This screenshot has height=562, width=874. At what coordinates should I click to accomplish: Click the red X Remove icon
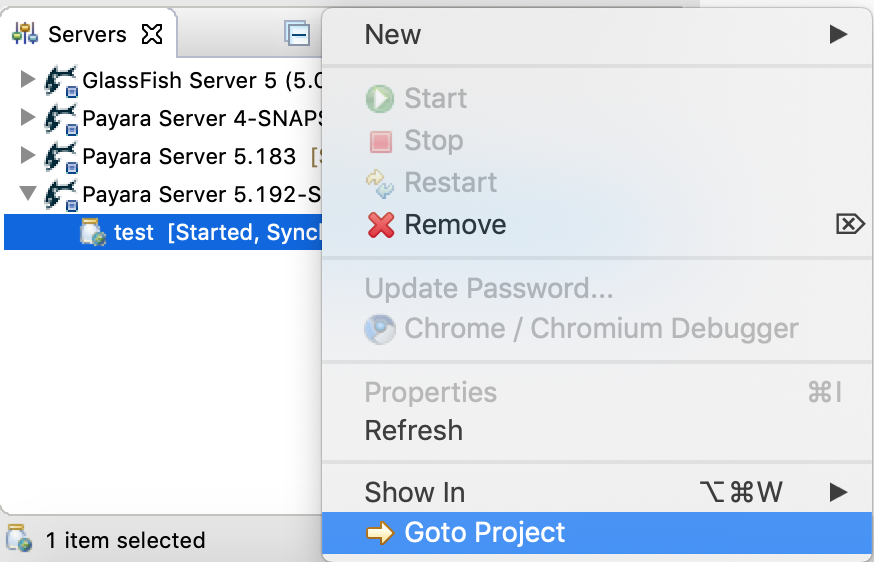(381, 225)
